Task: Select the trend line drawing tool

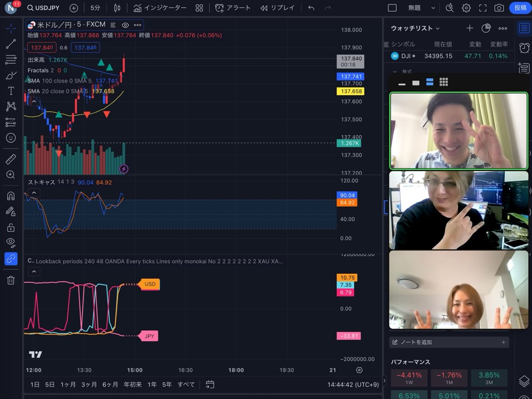Action: pos(11,44)
